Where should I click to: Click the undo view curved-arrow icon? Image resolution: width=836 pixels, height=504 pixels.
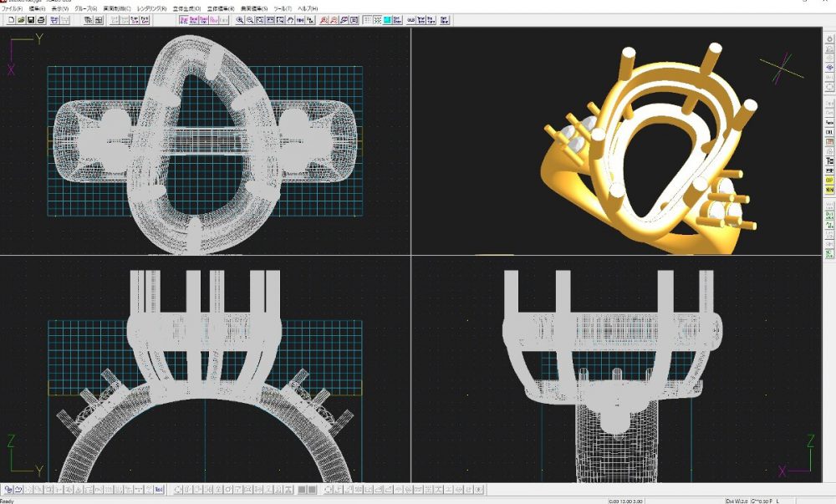[290, 20]
